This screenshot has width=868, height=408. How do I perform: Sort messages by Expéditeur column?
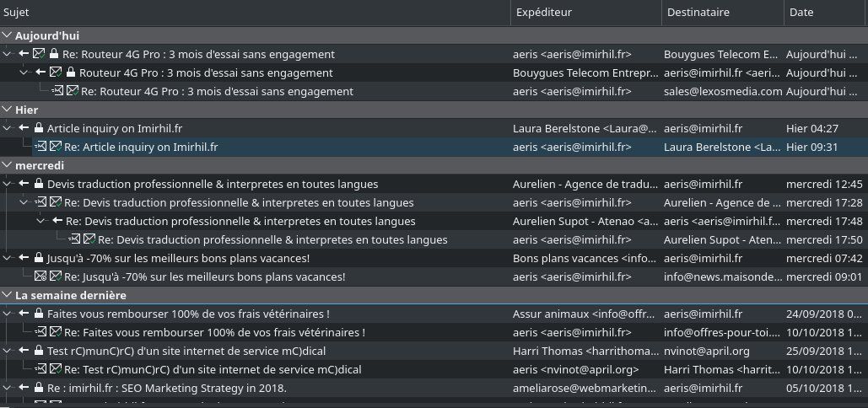point(585,13)
